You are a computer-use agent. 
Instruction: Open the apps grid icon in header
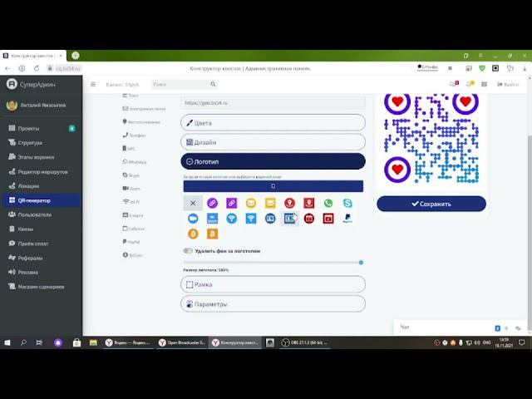484,84
